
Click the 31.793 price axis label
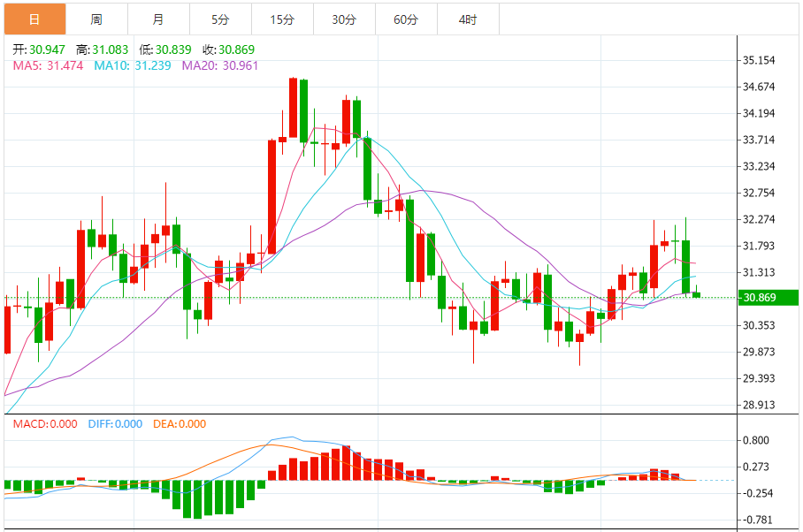759,246
